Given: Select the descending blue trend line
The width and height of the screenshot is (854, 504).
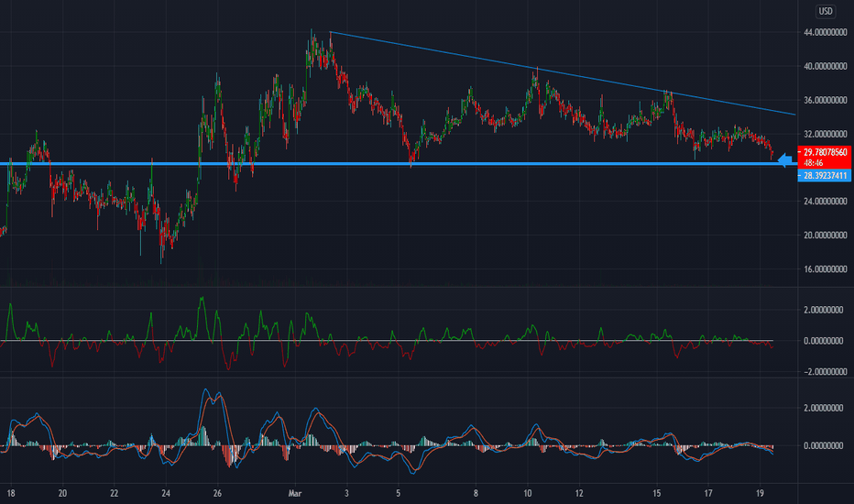Looking at the screenshot, I should [x=563, y=73].
